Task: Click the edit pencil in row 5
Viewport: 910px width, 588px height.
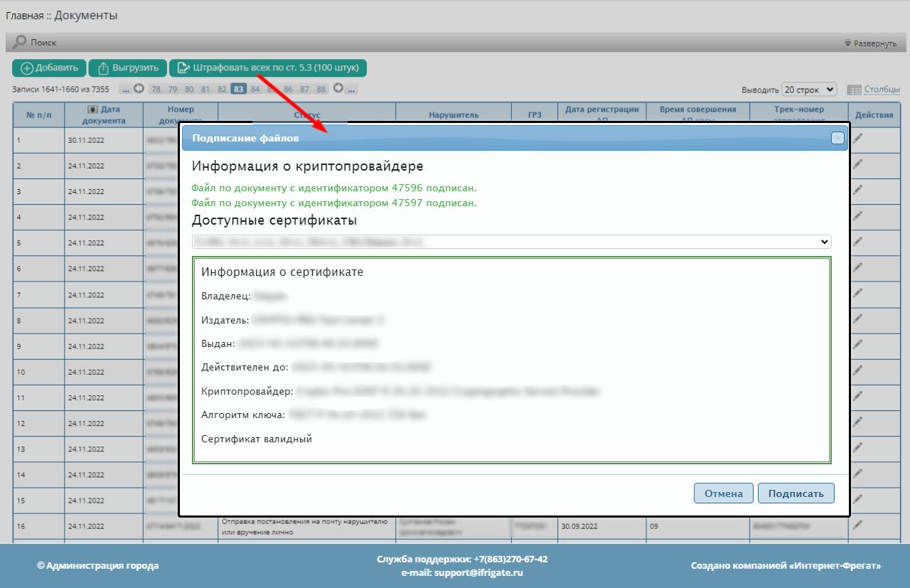Action: click(858, 242)
